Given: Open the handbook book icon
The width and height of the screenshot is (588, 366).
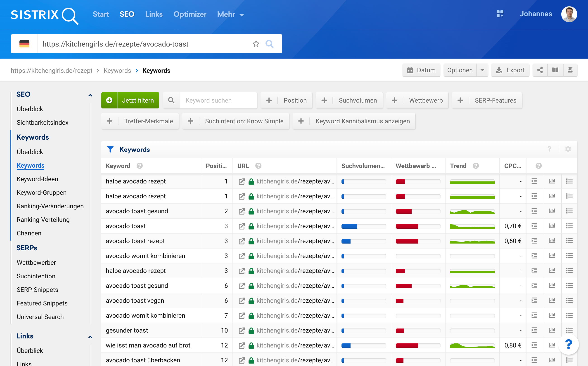Looking at the screenshot, I should [555, 70].
